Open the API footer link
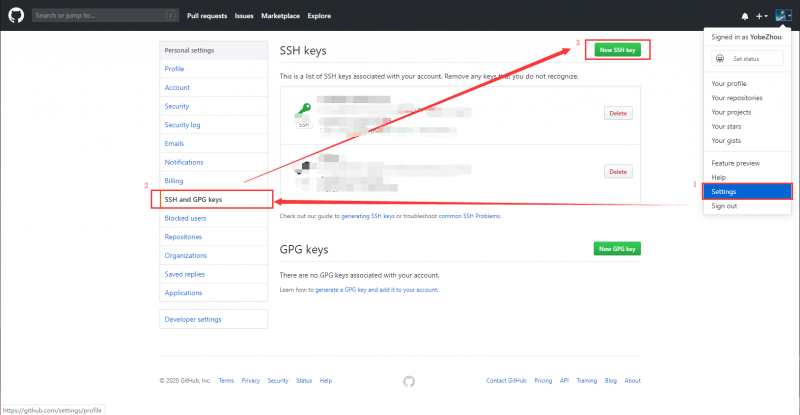800x415 pixels. (x=564, y=381)
